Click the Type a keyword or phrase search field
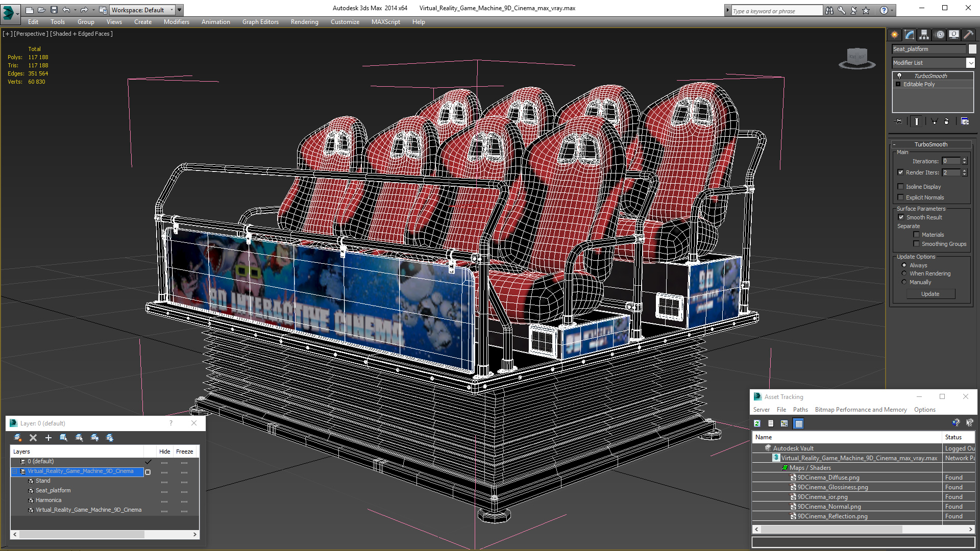The width and height of the screenshot is (980, 551). [x=776, y=11]
